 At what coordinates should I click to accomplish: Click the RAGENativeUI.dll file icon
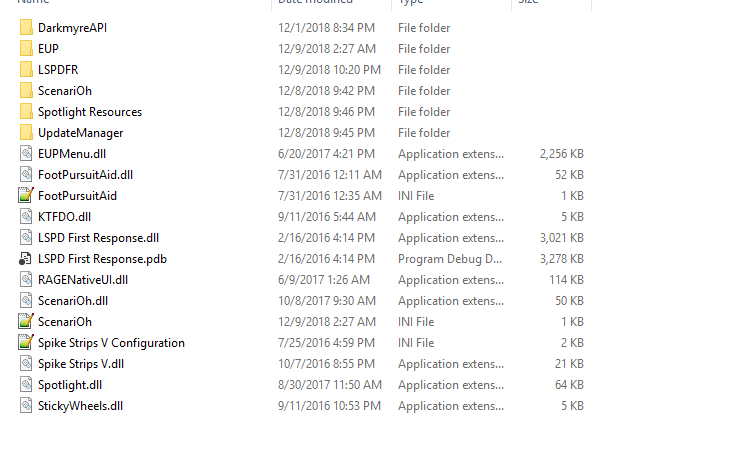click(x=26, y=280)
